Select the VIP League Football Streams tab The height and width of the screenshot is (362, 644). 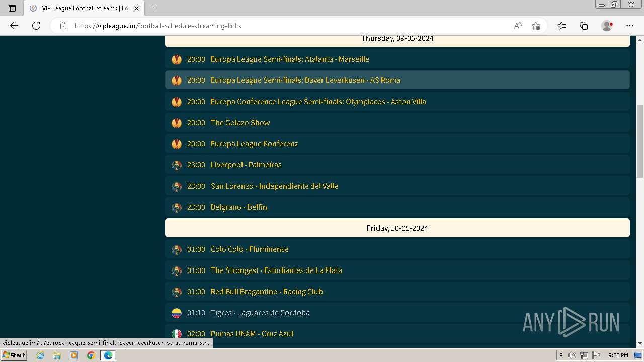click(x=85, y=8)
